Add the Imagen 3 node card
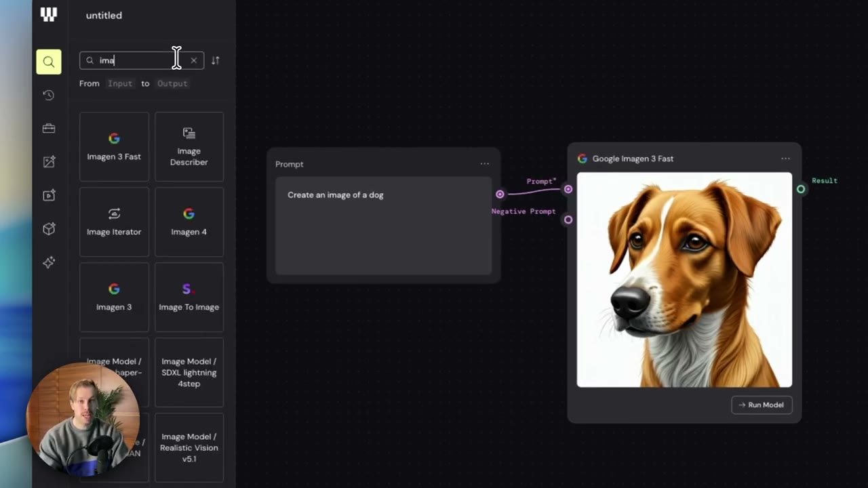 coord(114,297)
